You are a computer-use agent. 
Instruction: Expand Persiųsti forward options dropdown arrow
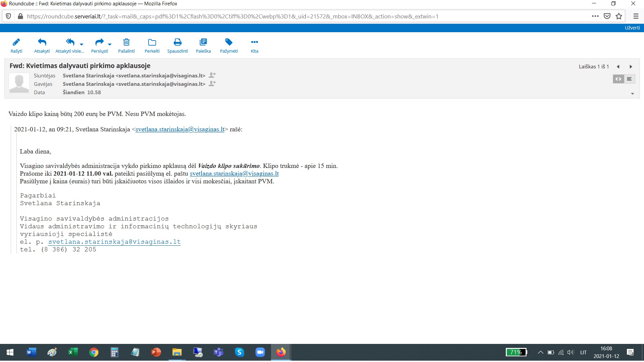pyautogui.click(x=110, y=44)
